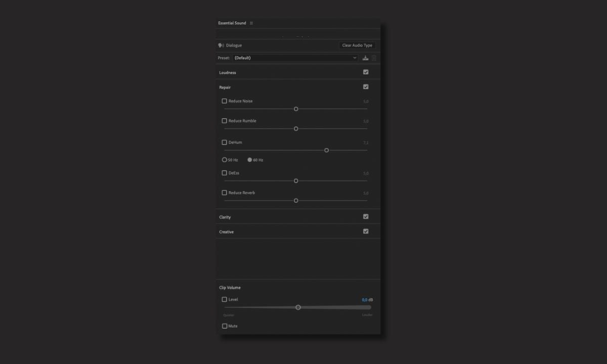Open the Essential Sound panel menu icon
Screen dimensions: 607x364
click(x=251, y=23)
